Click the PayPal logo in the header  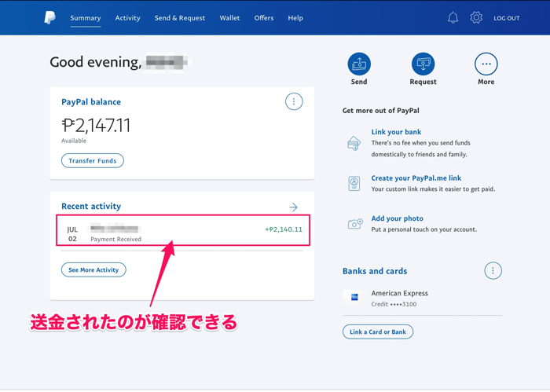[x=49, y=17]
